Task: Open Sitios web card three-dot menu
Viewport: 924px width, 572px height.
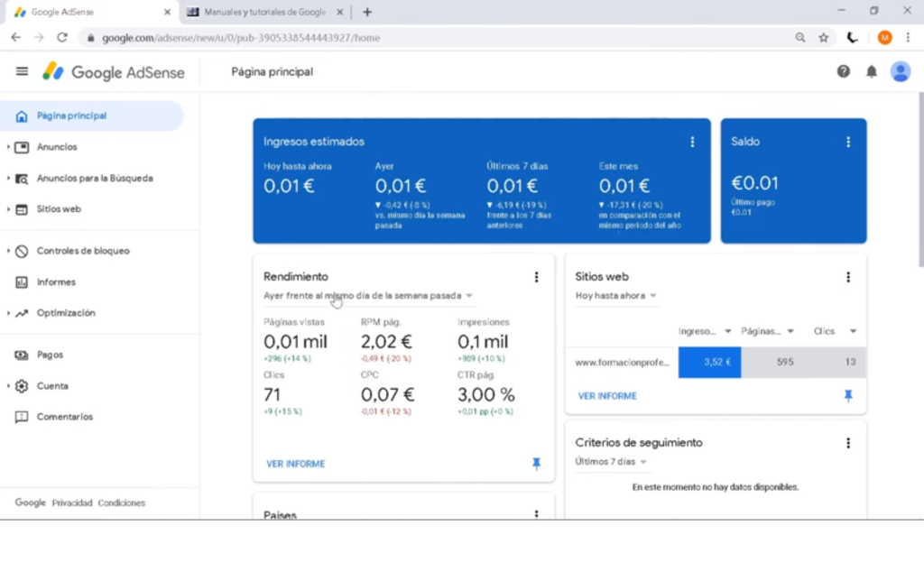Action: click(848, 277)
